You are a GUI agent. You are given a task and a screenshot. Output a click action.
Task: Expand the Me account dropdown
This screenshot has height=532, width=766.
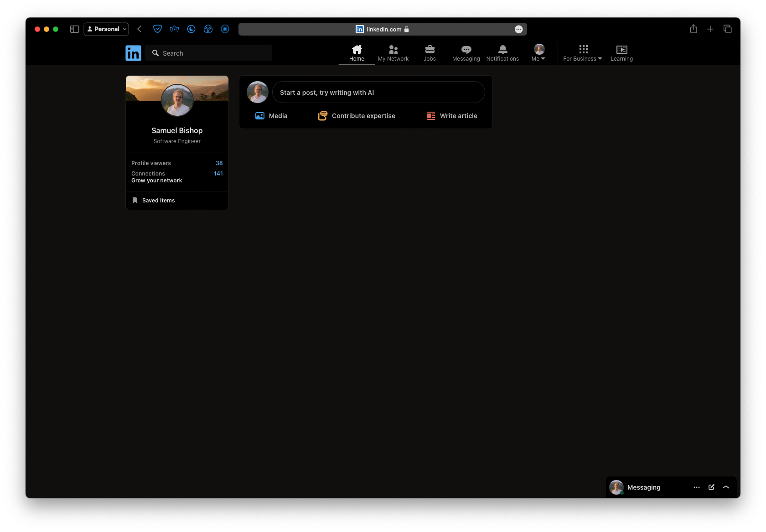point(538,53)
